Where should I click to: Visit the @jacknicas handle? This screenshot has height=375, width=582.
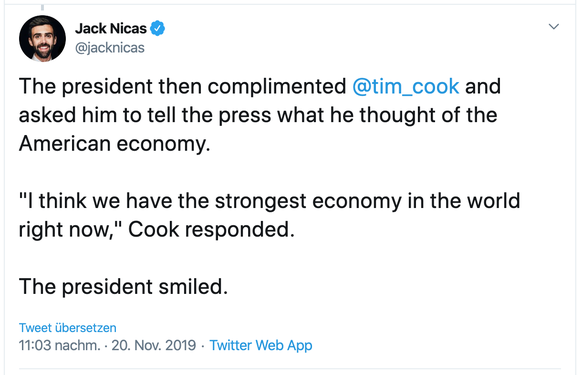110,48
